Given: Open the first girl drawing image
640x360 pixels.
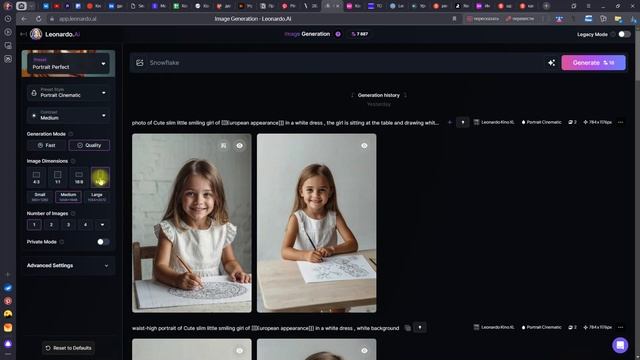Looking at the screenshot, I should 192,223.
